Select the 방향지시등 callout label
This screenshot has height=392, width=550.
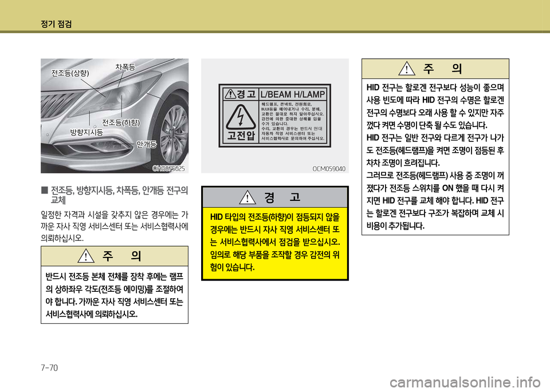pyautogui.click(x=86, y=132)
